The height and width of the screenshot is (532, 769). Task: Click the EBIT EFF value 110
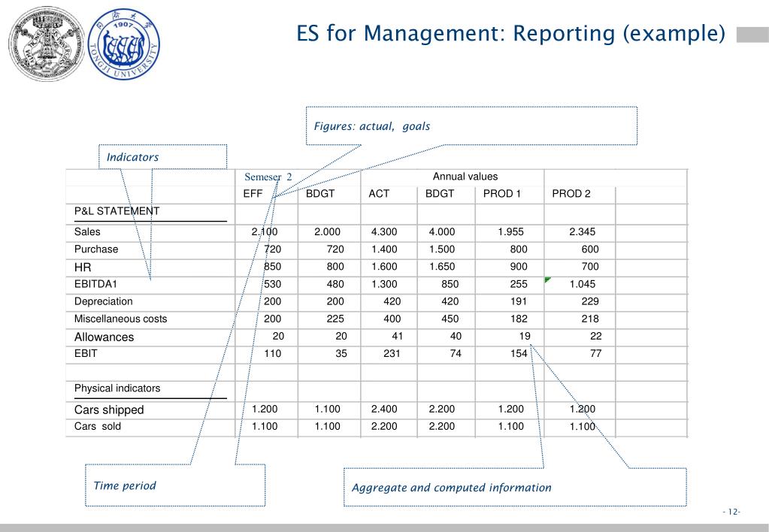273,353
